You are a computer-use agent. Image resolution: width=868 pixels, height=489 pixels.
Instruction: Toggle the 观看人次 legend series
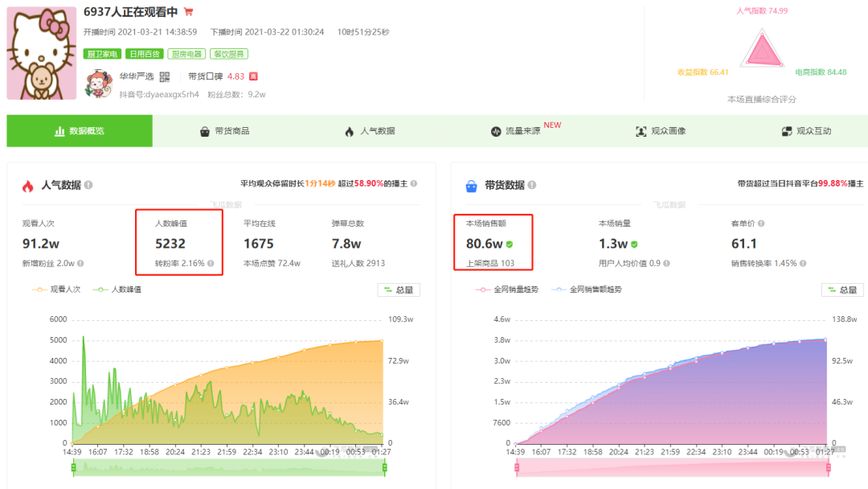click(56, 290)
